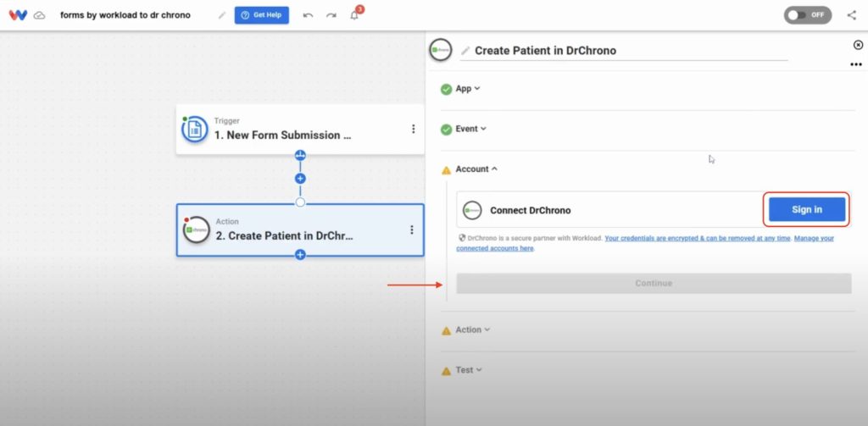This screenshot has width=868, height=426.
Task: Click the warning icon beside Test
Action: [x=446, y=371]
